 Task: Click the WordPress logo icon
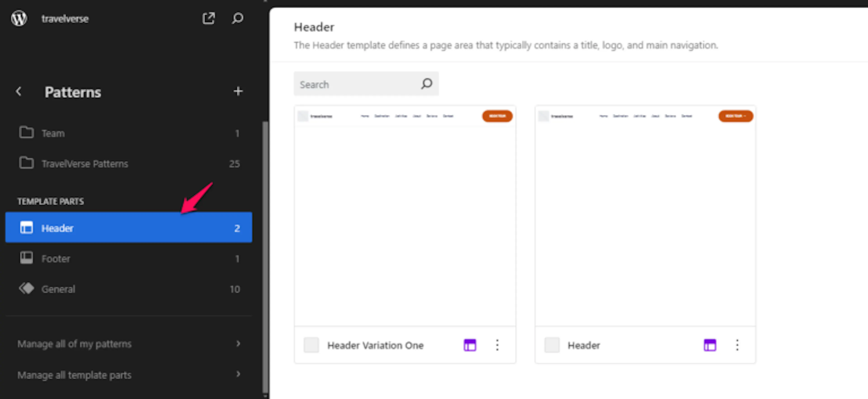[x=19, y=18]
